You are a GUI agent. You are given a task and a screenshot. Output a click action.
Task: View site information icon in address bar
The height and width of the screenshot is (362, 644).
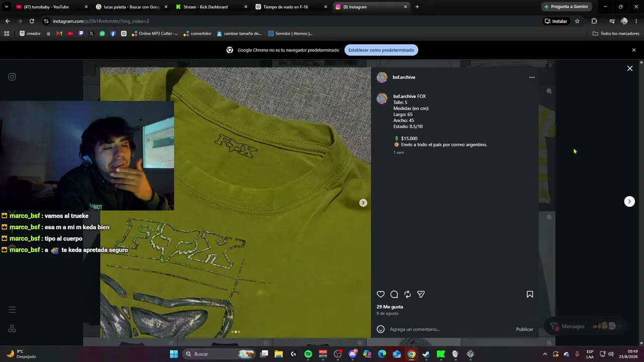coord(46,21)
